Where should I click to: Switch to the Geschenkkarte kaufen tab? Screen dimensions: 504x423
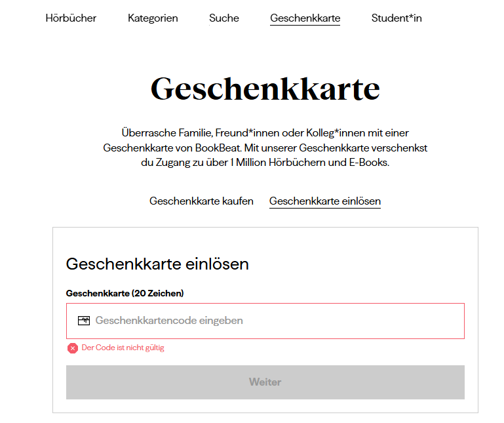pos(201,201)
